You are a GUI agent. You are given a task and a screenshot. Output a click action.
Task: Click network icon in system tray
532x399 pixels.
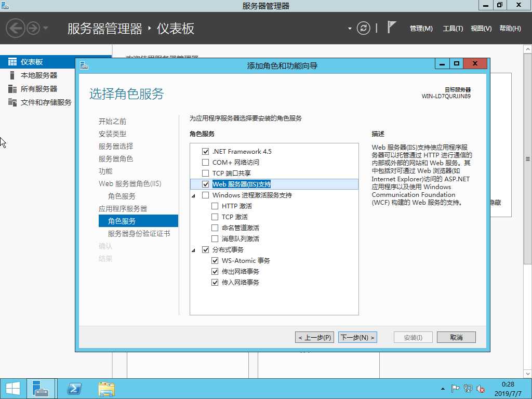pyautogui.click(x=468, y=389)
